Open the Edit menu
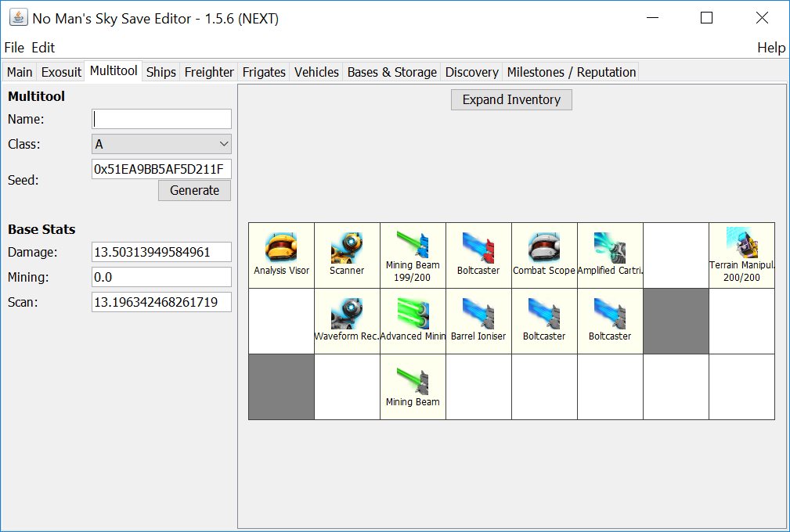The height and width of the screenshot is (532, 790). 43,48
